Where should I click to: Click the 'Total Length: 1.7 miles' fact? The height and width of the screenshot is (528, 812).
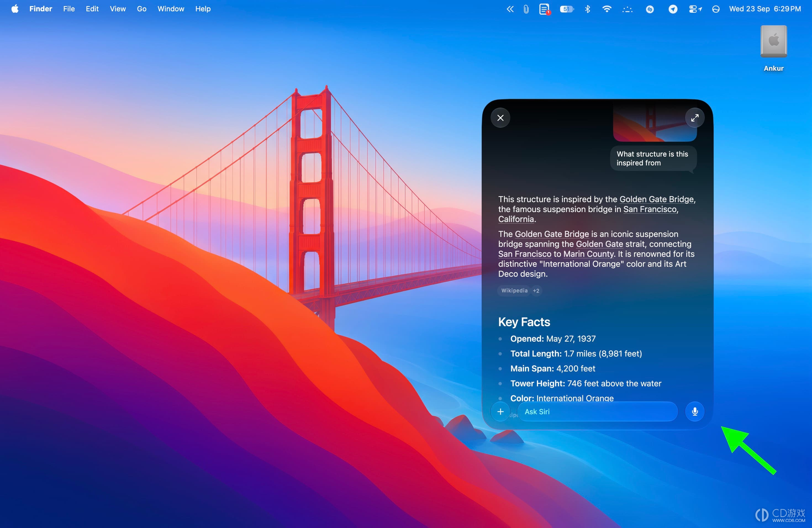pos(576,354)
